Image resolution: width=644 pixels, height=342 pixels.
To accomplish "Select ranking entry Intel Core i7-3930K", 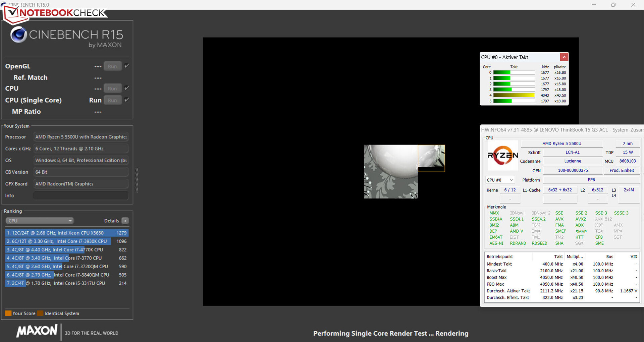I will [x=67, y=241].
